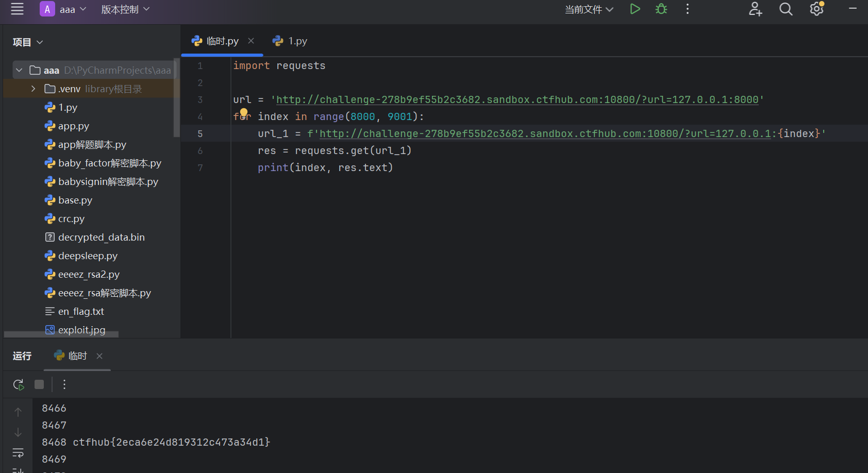Image resolution: width=868 pixels, height=473 pixels.
Task: Close the 临时 run tab
Action: [x=99, y=356]
